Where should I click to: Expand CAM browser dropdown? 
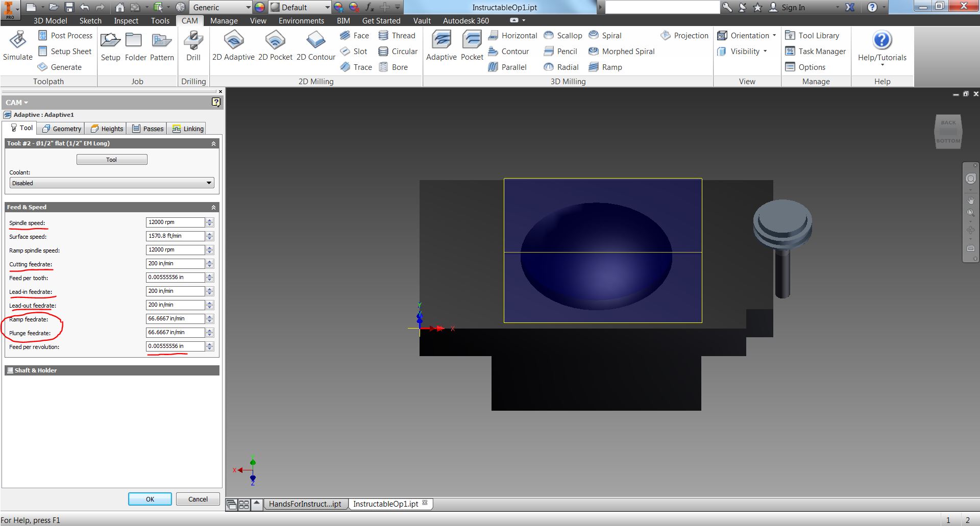pyautogui.click(x=17, y=103)
